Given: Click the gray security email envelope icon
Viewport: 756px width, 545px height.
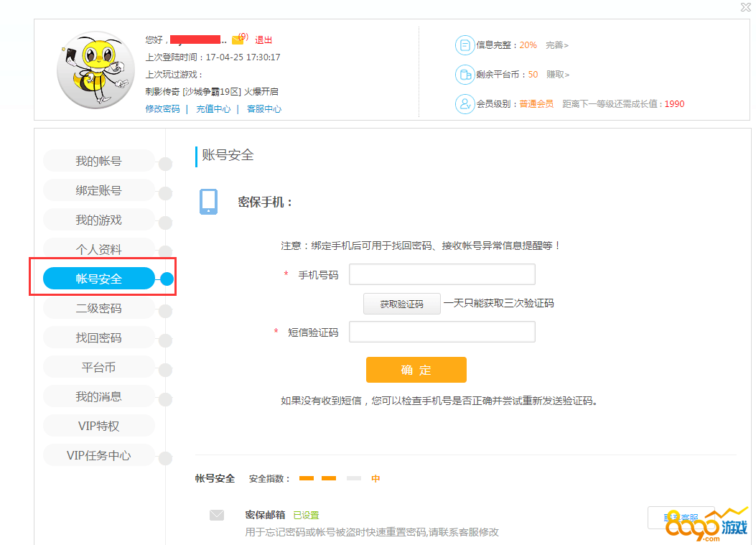Looking at the screenshot, I should [x=217, y=515].
